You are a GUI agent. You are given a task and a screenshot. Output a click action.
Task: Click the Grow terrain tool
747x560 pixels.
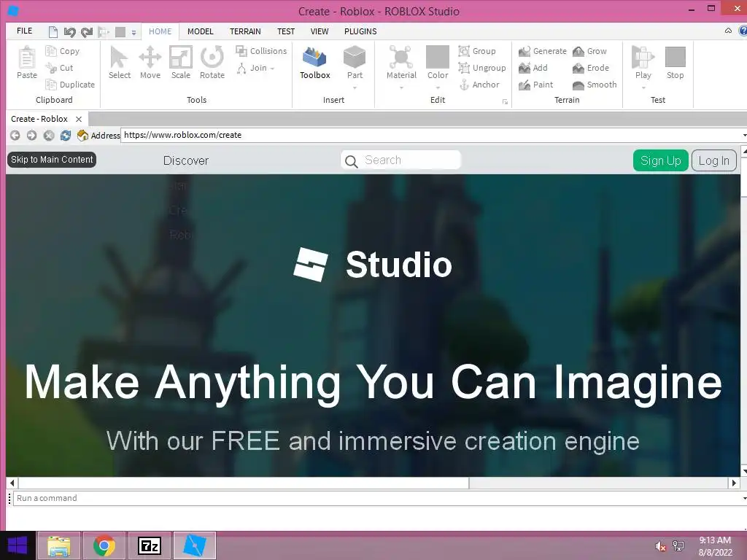point(578,51)
